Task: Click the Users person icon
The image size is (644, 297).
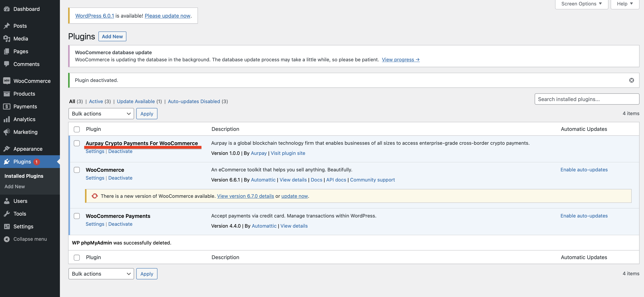Action: point(7,201)
